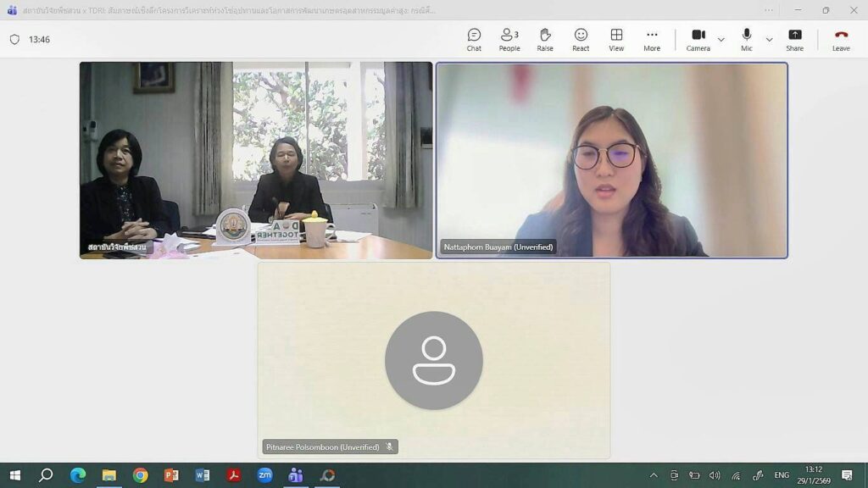Select Nattaphorn Buayam's video tile
The height and width of the screenshot is (488, 868).
(611, 159)
